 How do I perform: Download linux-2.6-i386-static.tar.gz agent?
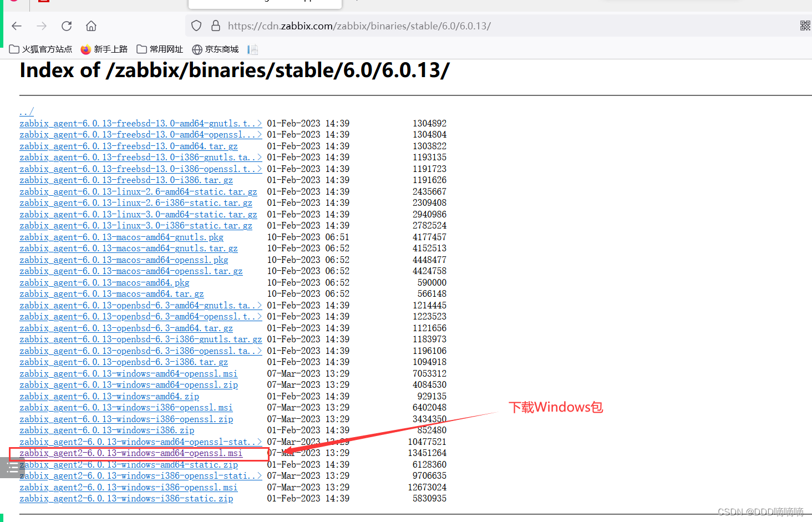coord(136,202)
